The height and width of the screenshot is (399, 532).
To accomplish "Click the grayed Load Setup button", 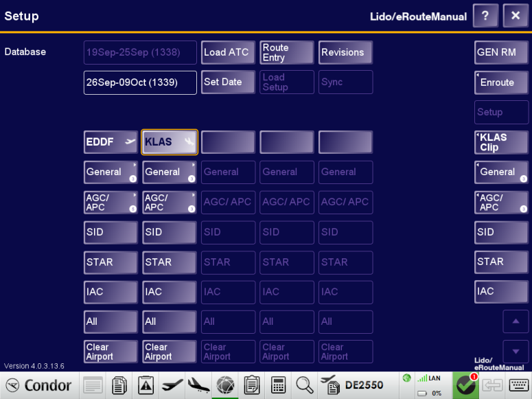I will (x=287, y=82).
